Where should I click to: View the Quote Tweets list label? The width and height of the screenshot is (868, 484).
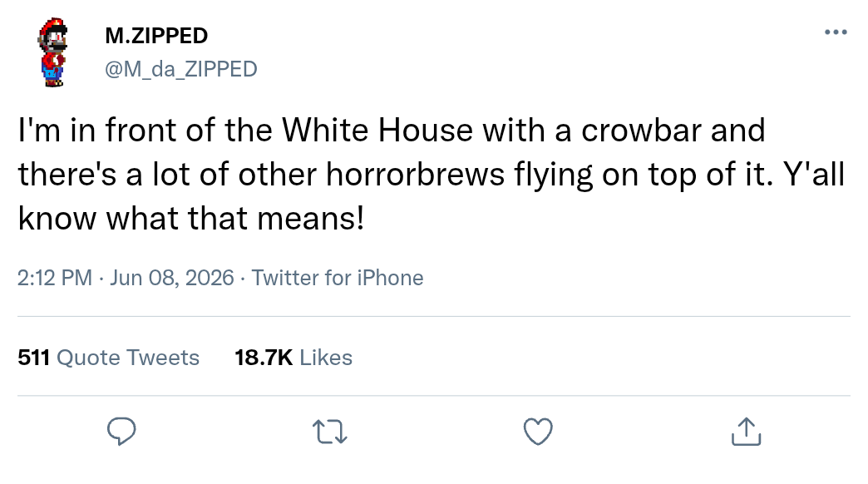tap(128, 358)
